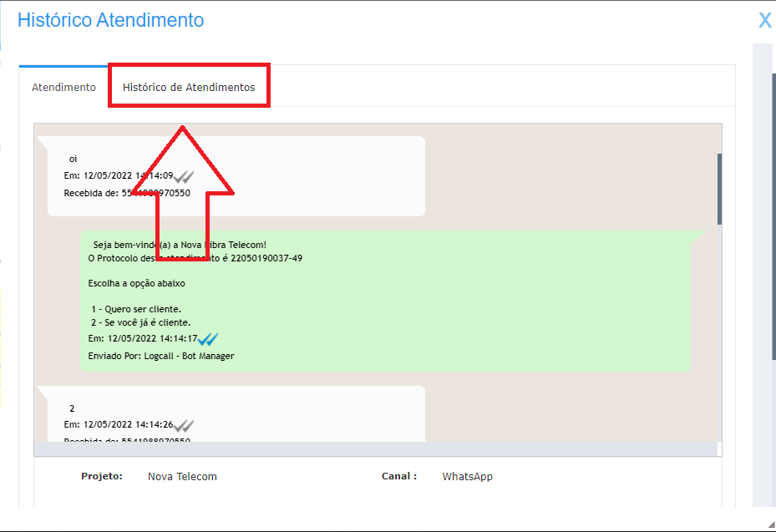This screenshot has width=776, height=532.
Task: Open the Histórico de Atendimentos tab
Action: click(189, 87)
